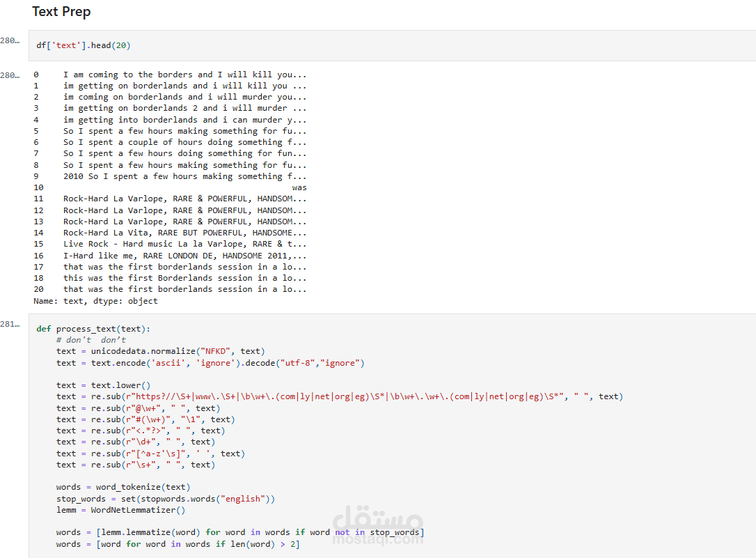Click the re.sub(r"#(\w+)") hashtag line
The image size is (756, 558).
tap(145, 419)
